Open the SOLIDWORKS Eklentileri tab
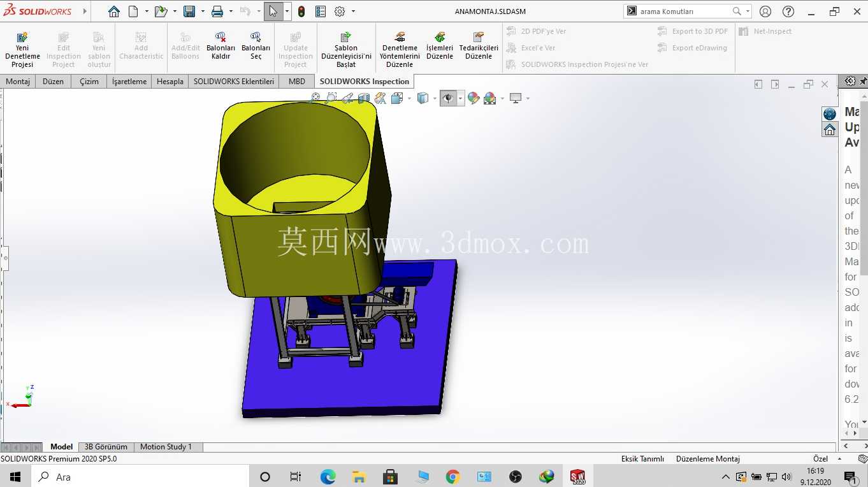 click(x=234, y=81)
